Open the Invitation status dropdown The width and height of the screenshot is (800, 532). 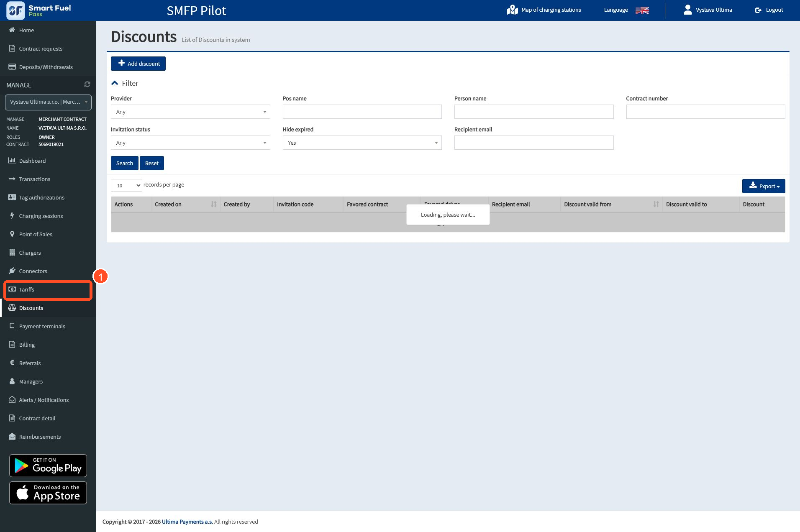pyautogui.click(x=190, y=143)
